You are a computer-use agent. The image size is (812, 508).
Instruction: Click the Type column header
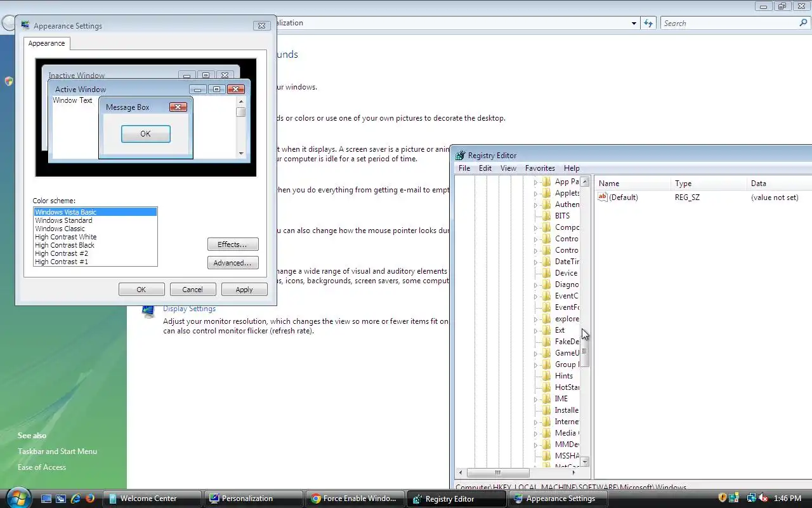(709, 184)
